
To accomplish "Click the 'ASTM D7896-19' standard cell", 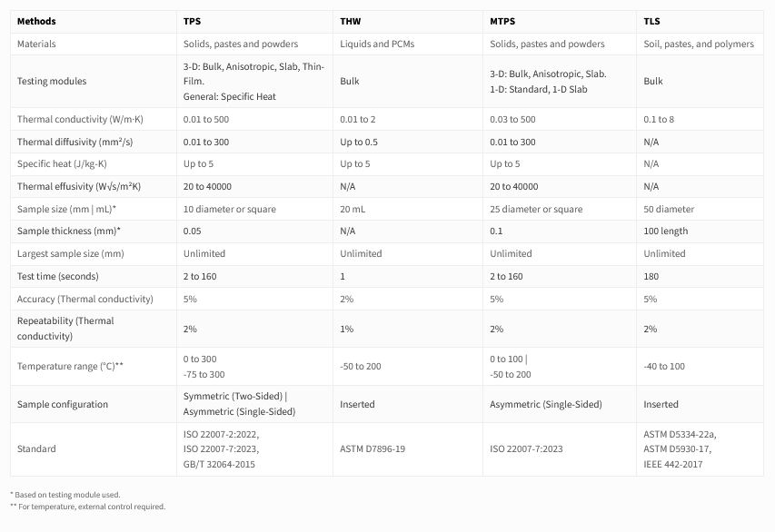I will [x=374, y=448].
